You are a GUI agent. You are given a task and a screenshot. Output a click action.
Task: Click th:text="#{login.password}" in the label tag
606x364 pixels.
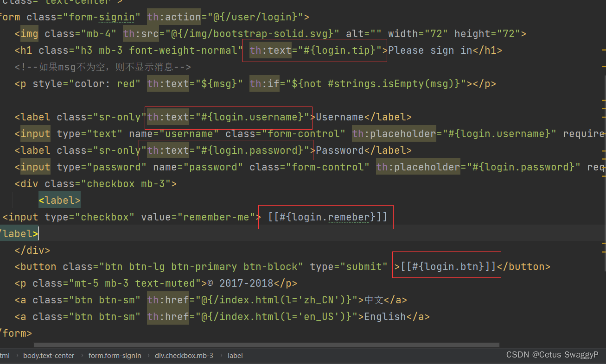[x=228, y=151]
